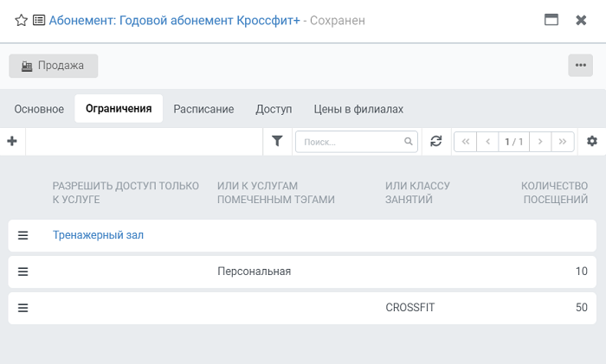Viewport: 606px width, 364px height.
Task: Go to the Доступ tab
Action: click(274, 109)
